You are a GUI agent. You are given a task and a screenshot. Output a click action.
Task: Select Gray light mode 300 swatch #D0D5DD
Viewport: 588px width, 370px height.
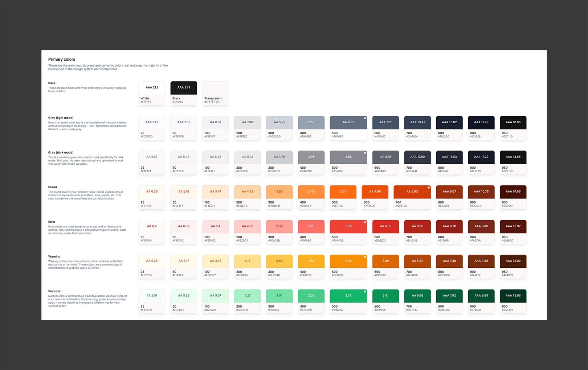[x=279, y=128]
